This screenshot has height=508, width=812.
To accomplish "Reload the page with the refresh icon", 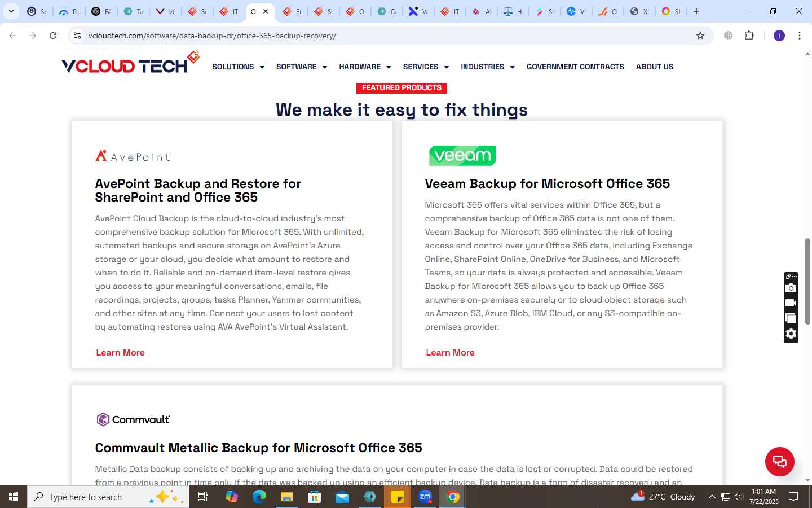I will 53,36.
